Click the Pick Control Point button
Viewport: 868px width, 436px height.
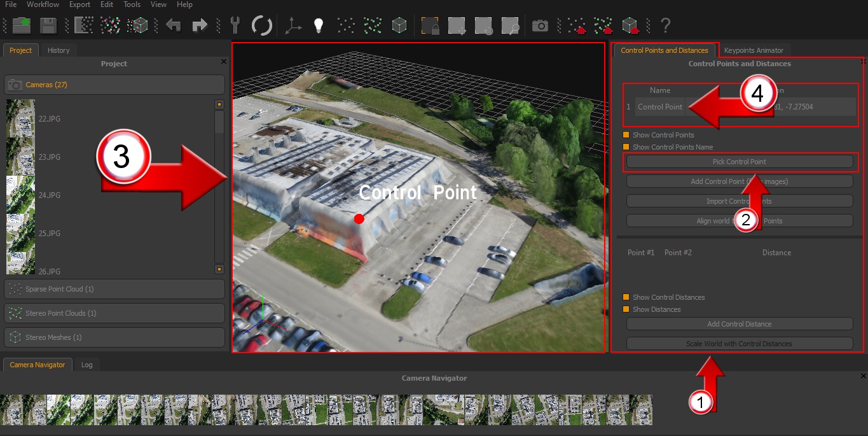(x=740, y=162)
